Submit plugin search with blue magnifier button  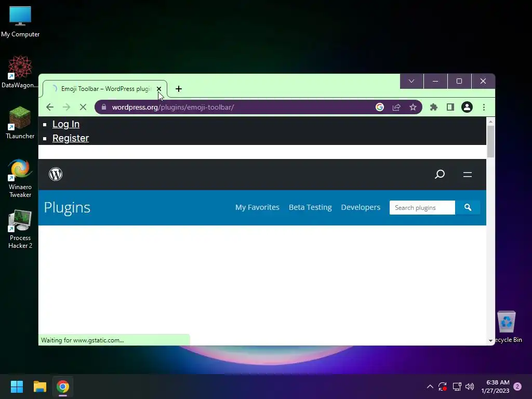point(468,207)
